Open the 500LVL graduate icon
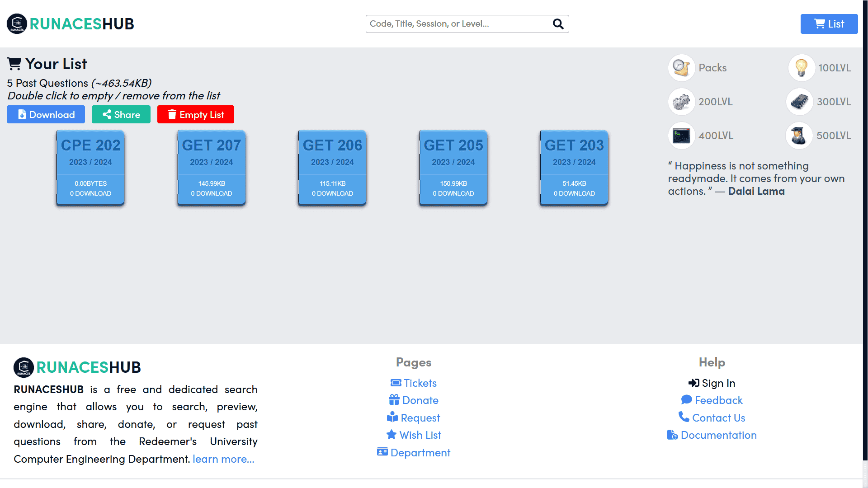868x488 pixels. click(x=799, y=136)
